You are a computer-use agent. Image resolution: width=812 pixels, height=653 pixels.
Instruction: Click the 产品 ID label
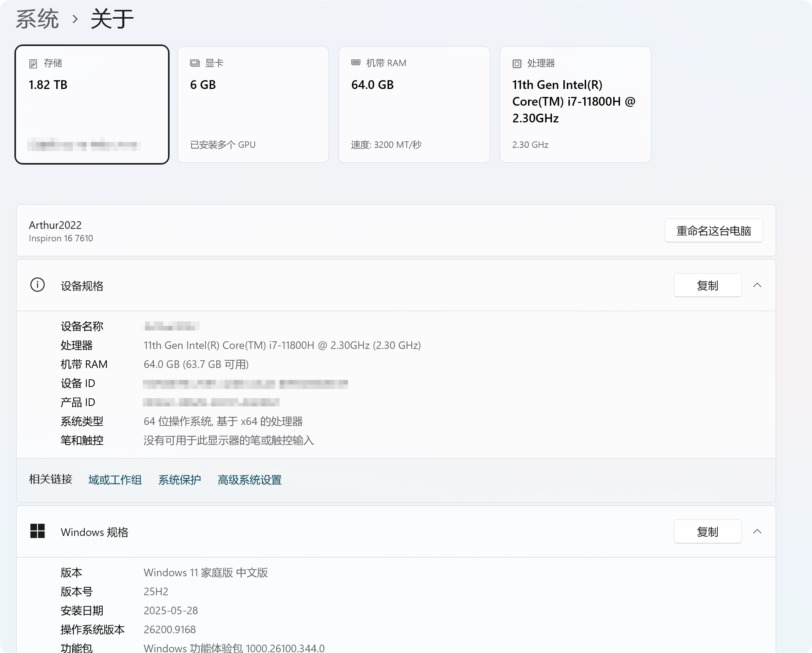(x=78, y=402)
